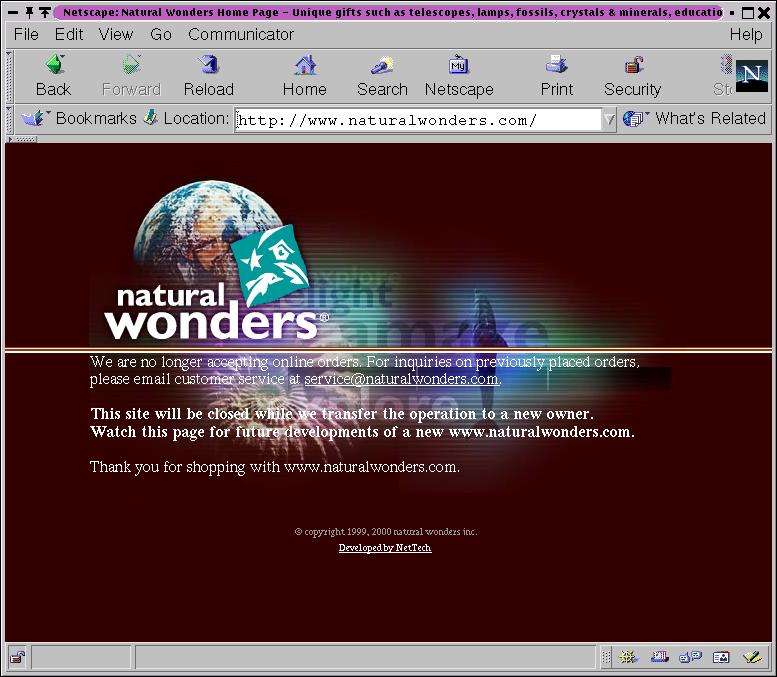This screenshot has height=677, width=777.
Task: Open What's Related
Action: tap(694, 118)
